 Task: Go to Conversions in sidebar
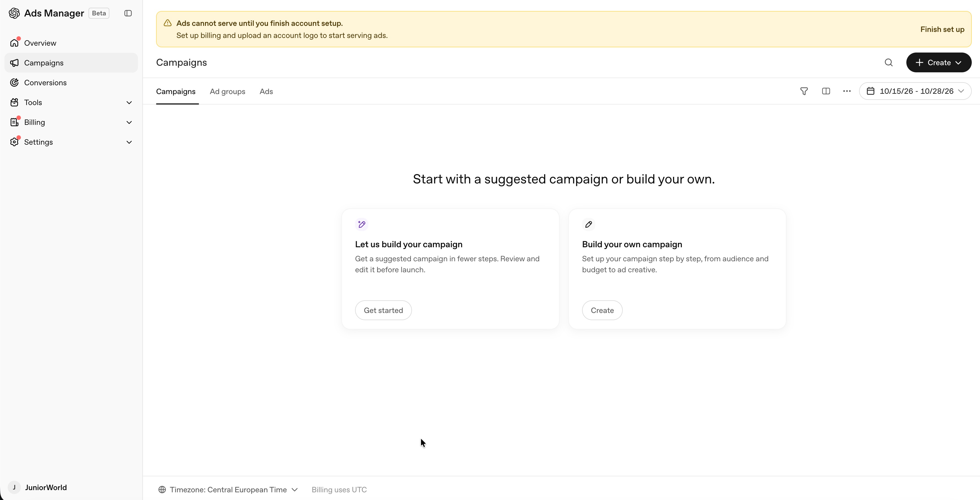[x=71, y=83]
